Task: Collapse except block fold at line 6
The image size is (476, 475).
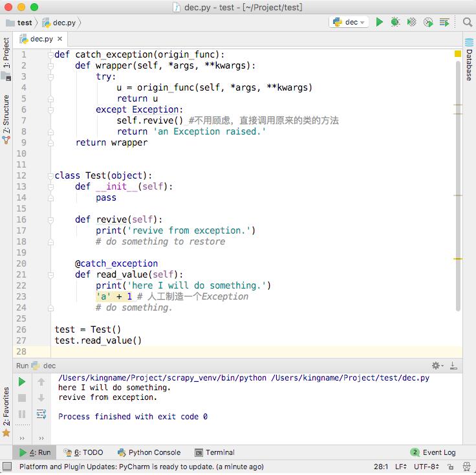Action: point(50,109)
